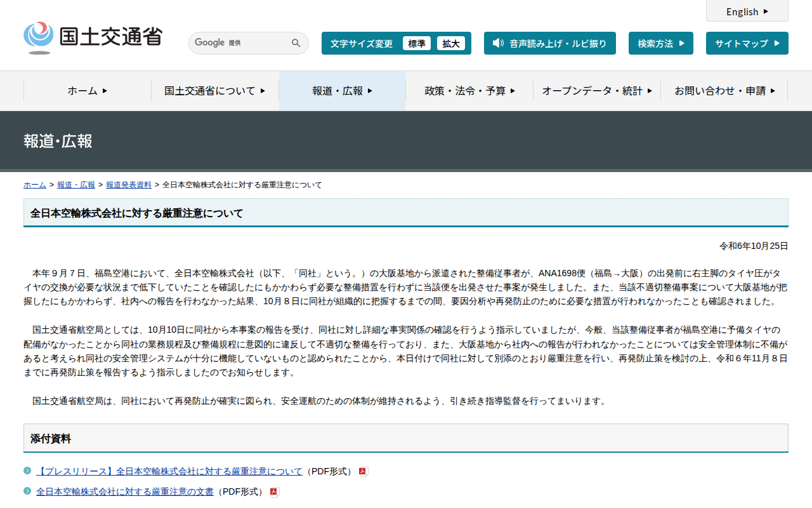The image size is (812, 508).
Task: Click the bullet icon before 厳重注意の文書 link
Action: click(x=27, y=491)
